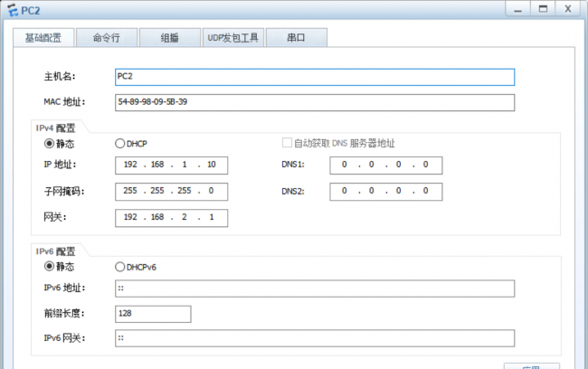Select the DHCPv6 radio button
Image resolution: width=588 pixels, height=369 pixels.
click(120, 267)
